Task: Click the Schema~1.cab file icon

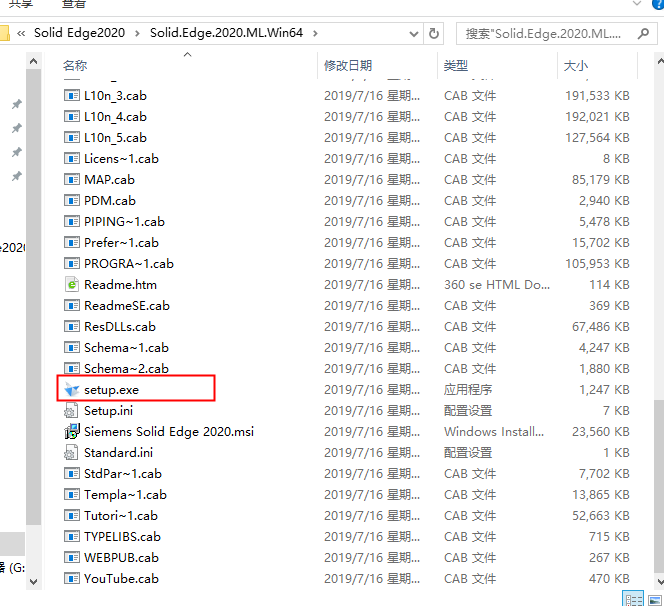Action: point(72,348)
